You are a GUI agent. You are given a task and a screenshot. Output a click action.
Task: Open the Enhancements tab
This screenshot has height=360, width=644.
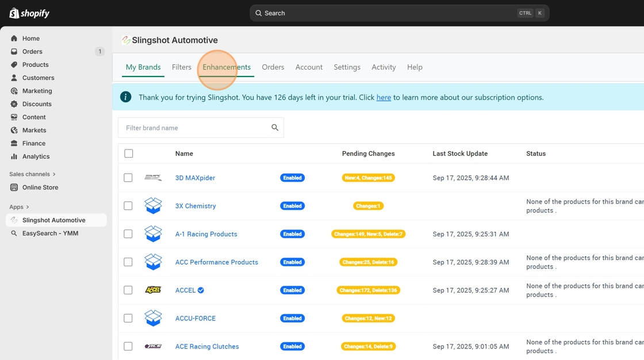click(227, 67)
